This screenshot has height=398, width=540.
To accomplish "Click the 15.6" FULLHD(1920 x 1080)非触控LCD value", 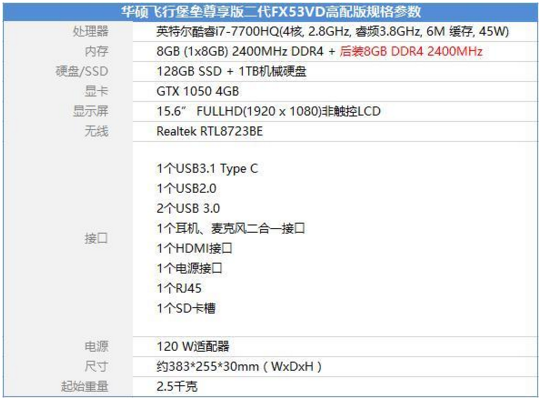I will pos(268,111).
